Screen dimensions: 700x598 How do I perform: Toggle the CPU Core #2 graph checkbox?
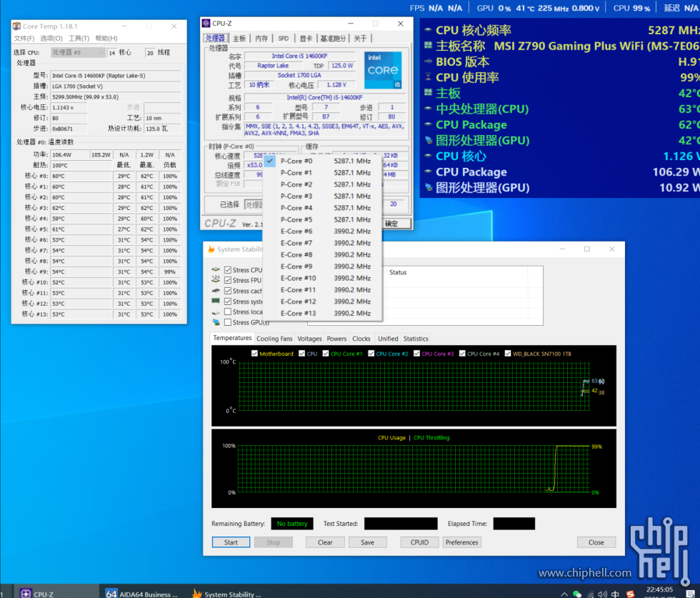point(371,353)
